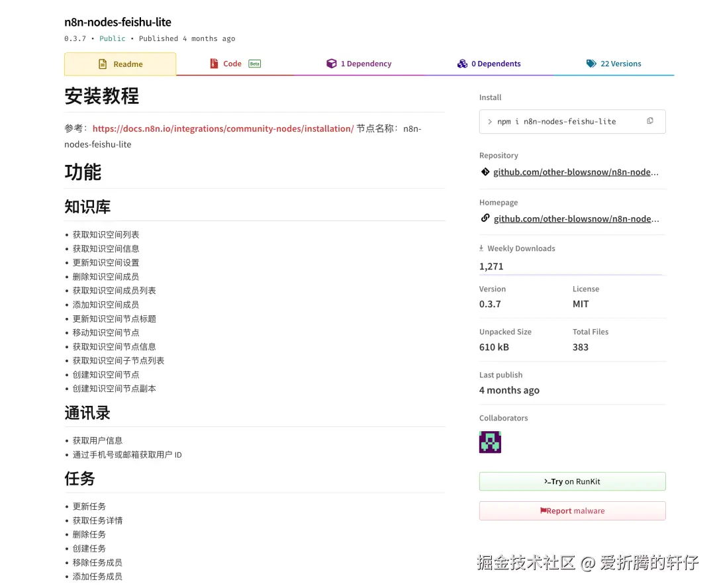Click the list item 获取知识空间列表

pos(106,234)
